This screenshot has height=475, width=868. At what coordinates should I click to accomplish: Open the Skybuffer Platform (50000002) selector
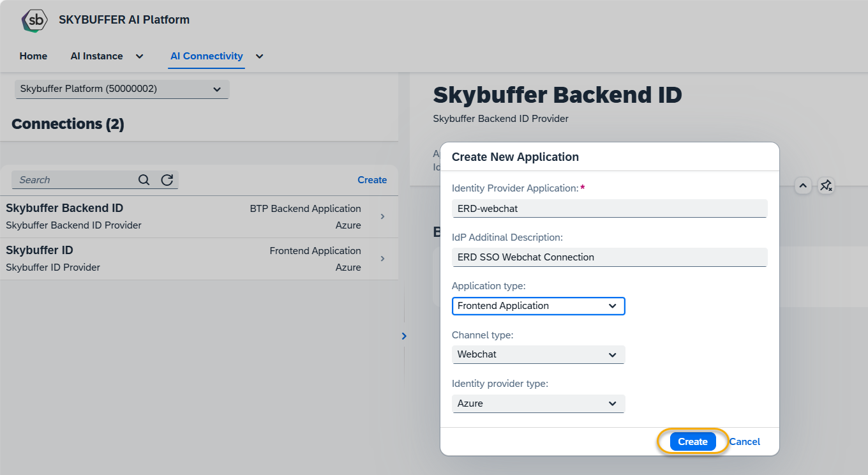pyautogui.click(x=122, y=89)
